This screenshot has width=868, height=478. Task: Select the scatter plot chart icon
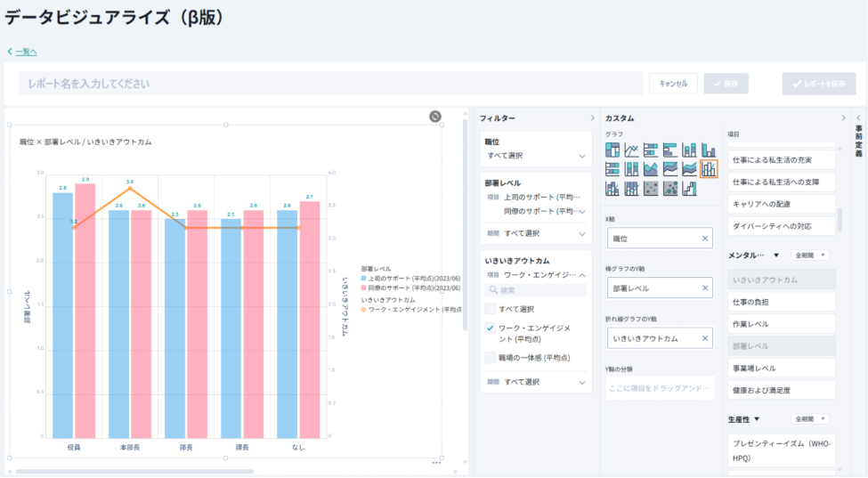[x=651, y=189]
